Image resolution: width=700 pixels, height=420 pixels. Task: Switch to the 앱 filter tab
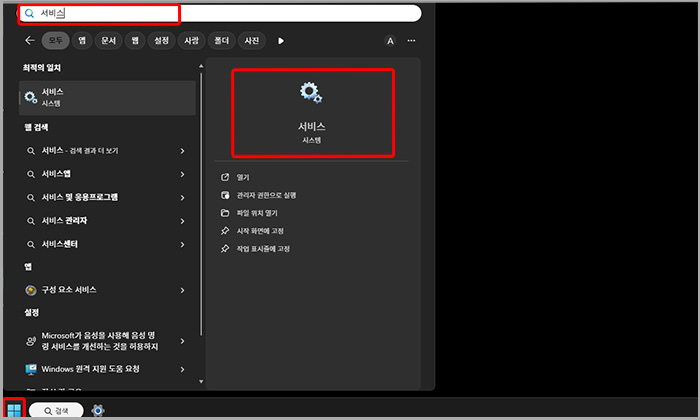click(82, 41)
